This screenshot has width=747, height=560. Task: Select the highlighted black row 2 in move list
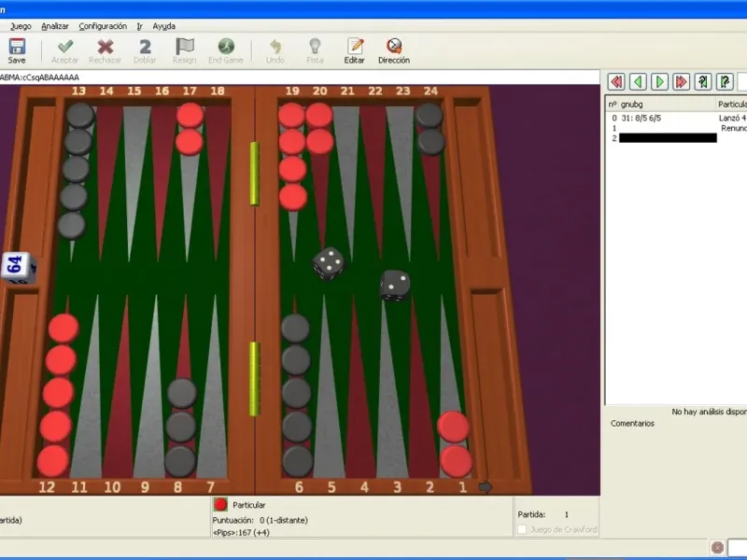pyautogui.click(x=668, y=138)
